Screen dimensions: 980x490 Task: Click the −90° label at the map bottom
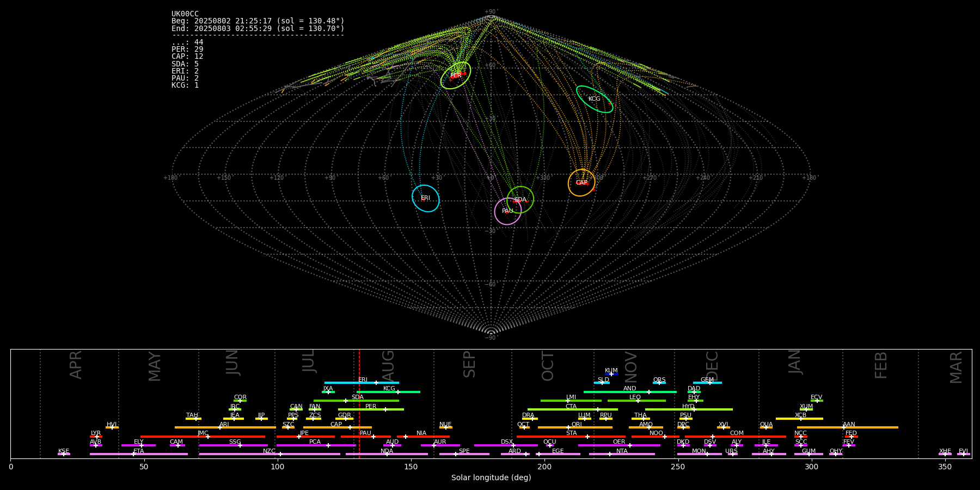(x=491, y=338)
